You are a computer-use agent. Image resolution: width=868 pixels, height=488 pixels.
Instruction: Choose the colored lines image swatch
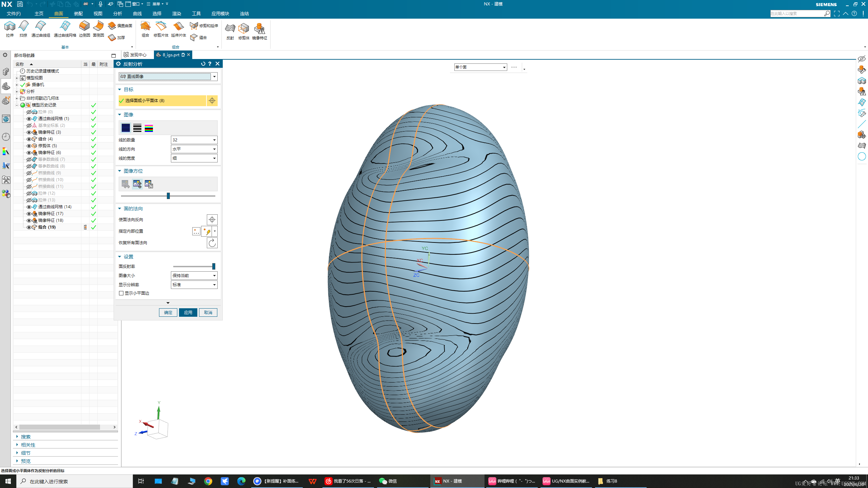[149, 128]
